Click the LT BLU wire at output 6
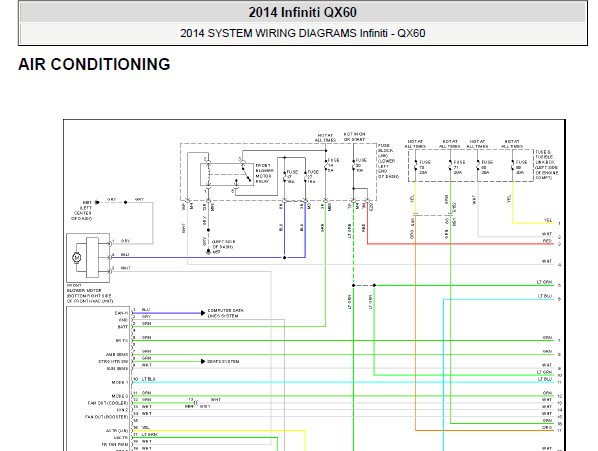 498,299
